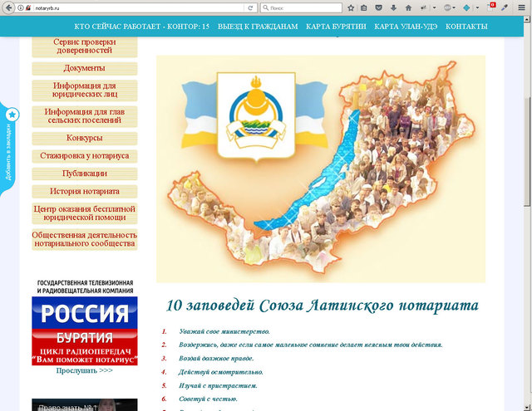The width and height of the screenshot is (532, 411).
Task: Click the Поиск search field
Action: coord(301,7)
